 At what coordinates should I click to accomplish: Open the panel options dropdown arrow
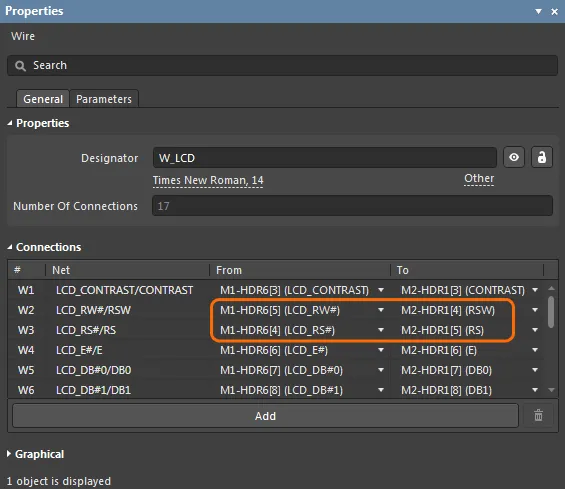point(538,12)
